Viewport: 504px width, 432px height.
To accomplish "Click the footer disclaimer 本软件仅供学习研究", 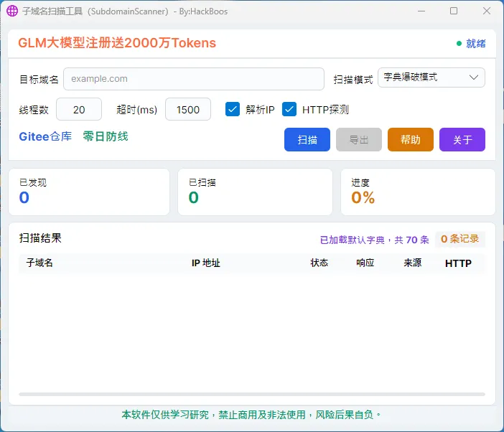I will (x=251, y=415).
